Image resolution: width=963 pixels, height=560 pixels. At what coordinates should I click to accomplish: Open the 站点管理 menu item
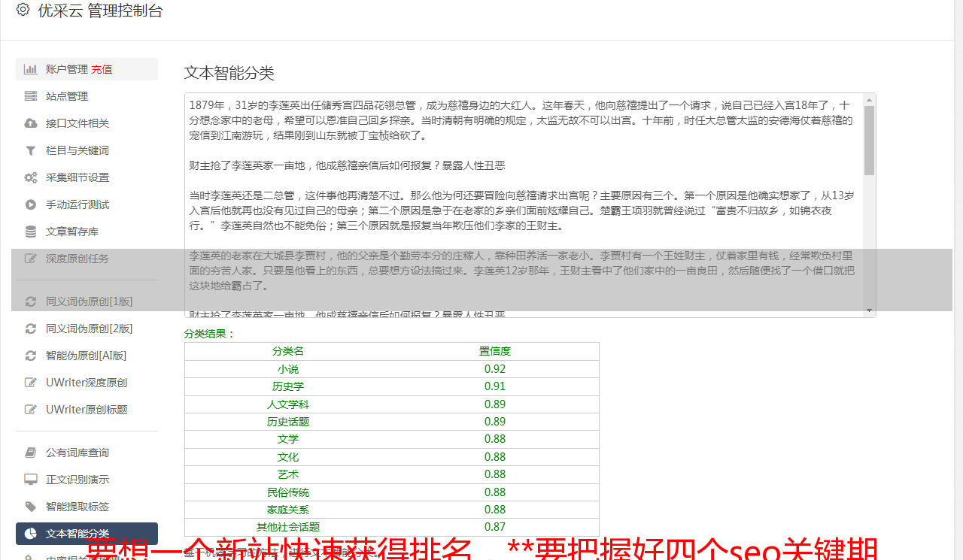tap(87, 96)
